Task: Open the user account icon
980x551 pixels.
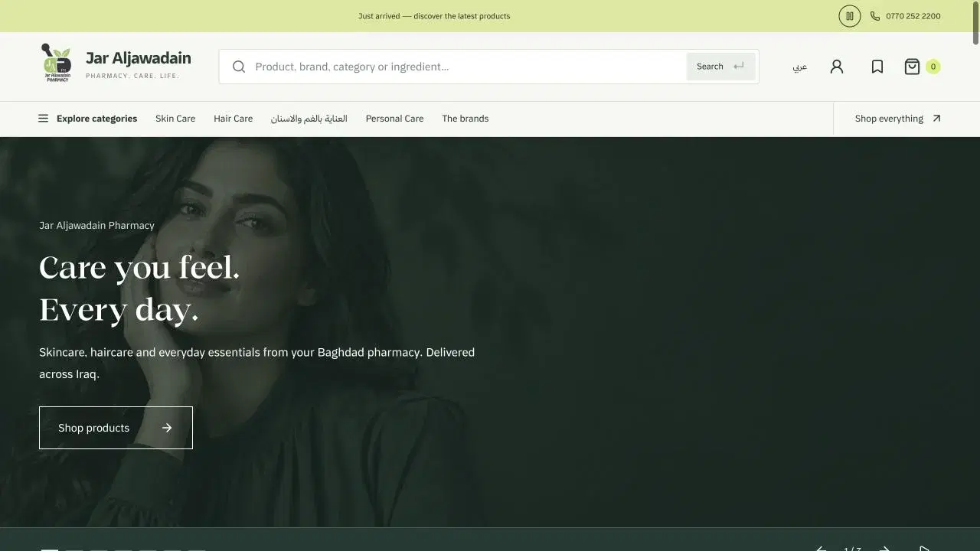Action: pos(837,67)
